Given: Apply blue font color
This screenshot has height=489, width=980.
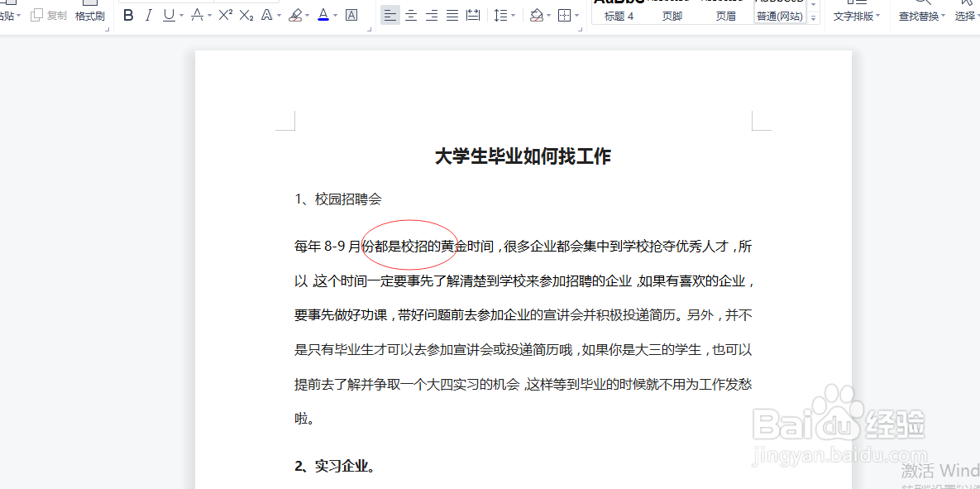Looking at the screenshot, I should tap(323, 15).
